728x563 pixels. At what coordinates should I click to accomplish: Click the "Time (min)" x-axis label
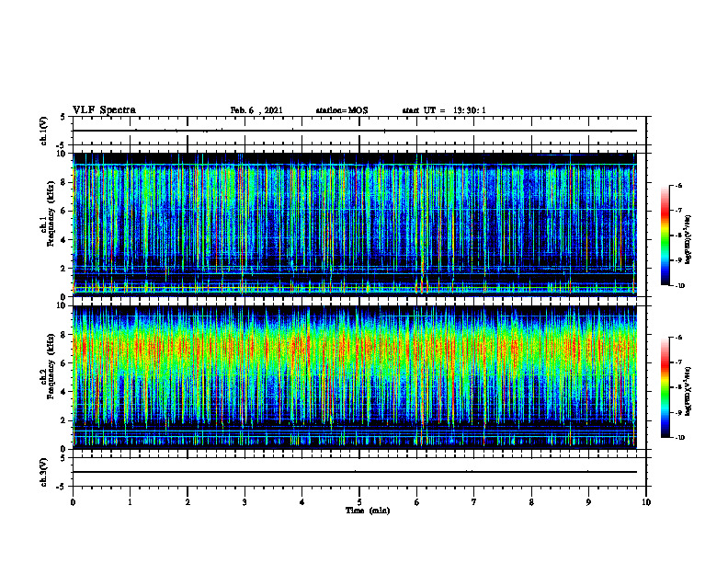pyautogui.click(x=368, y=511)
